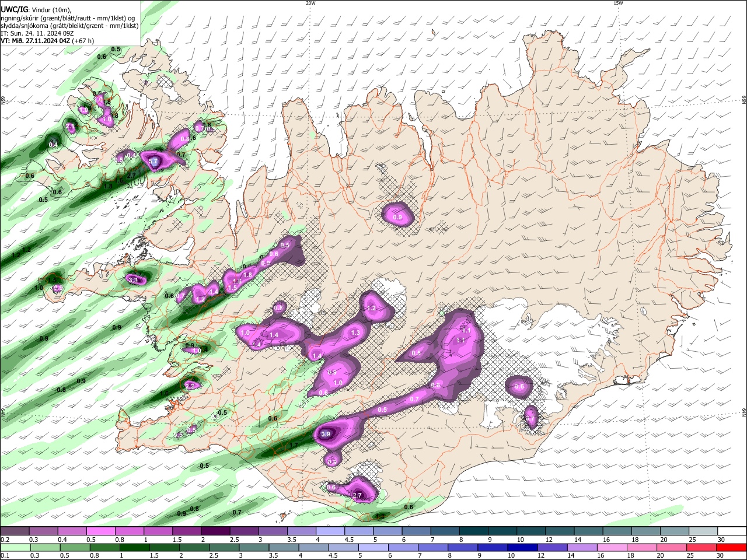747x560 pixels.
Task: Click the "rigning/skúrir" legend description line
Action: click(68, 18)
